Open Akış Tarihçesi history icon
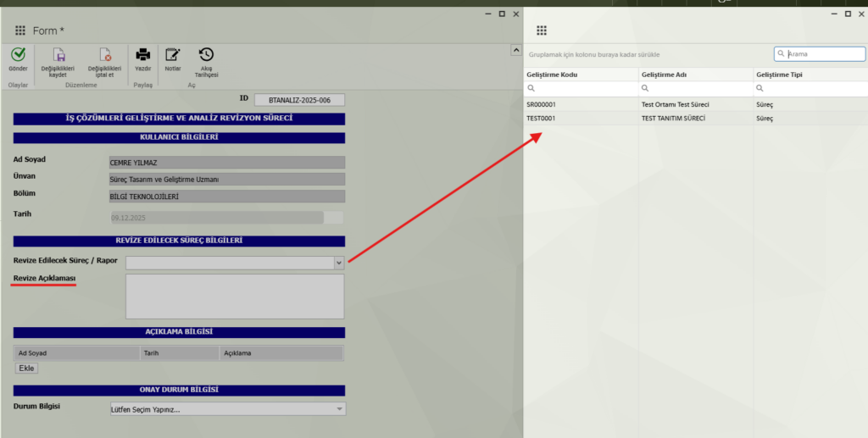Image resolution: width=868 pixels, height=438 pixels. [x=205, y=55]
